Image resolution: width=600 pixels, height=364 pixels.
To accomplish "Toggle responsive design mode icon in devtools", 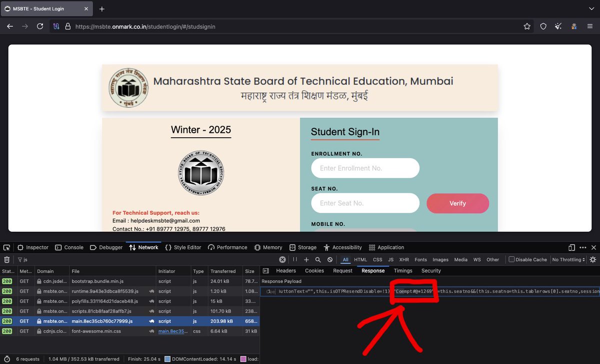I will 571,247.
